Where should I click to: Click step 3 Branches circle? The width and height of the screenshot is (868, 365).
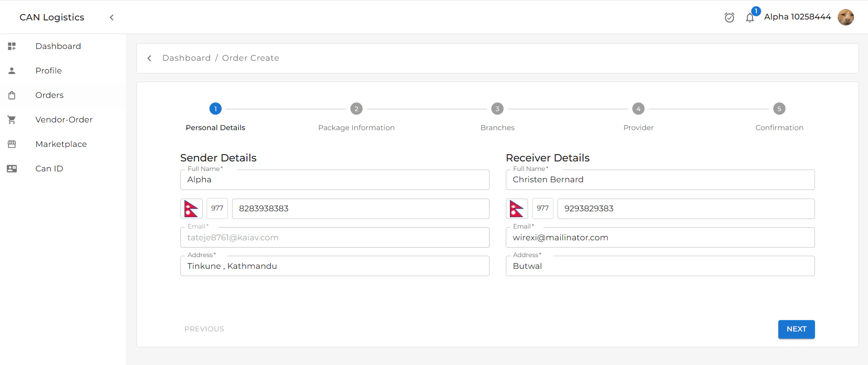497,109
